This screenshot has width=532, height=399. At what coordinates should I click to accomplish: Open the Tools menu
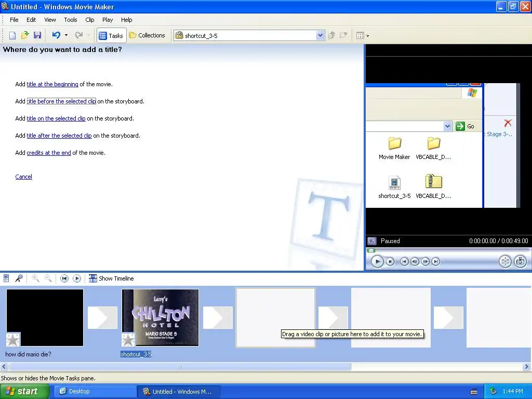(71, 20)
